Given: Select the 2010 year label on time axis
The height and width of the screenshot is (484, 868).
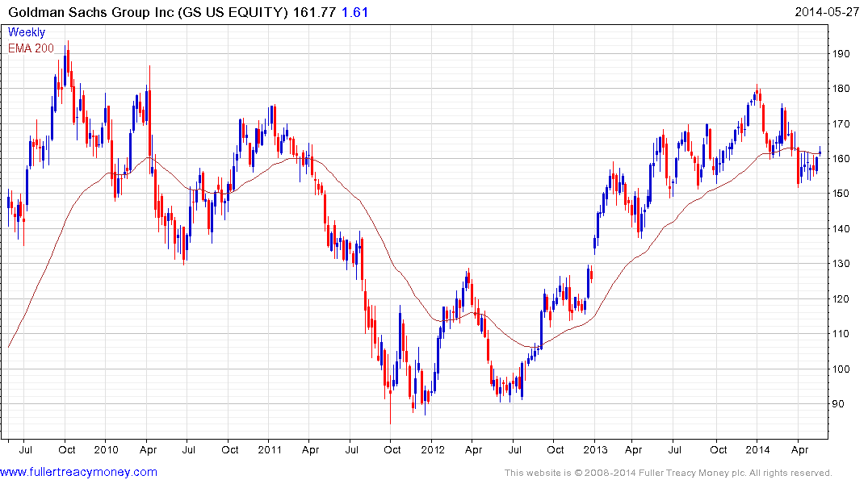Looking at the screenshot, I should click(106, 449).
